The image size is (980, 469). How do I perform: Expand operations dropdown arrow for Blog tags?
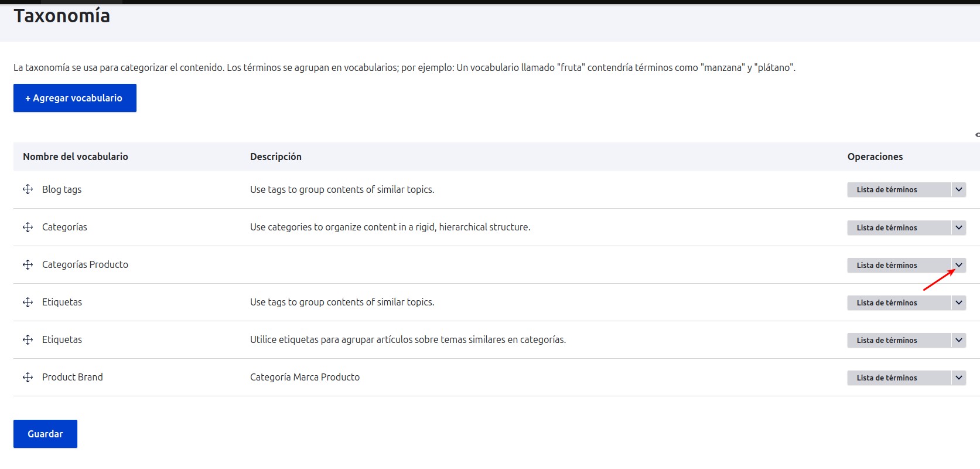coord(958,189)
